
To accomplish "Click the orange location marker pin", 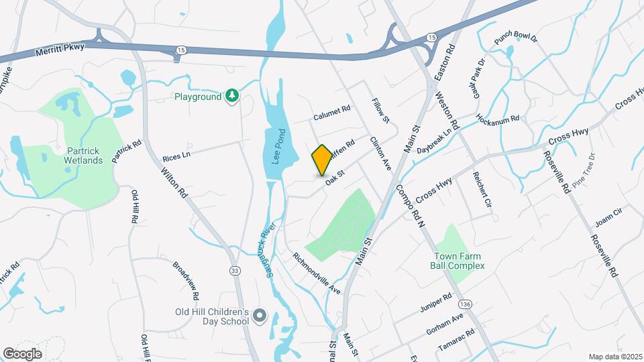I will point(321,160).
